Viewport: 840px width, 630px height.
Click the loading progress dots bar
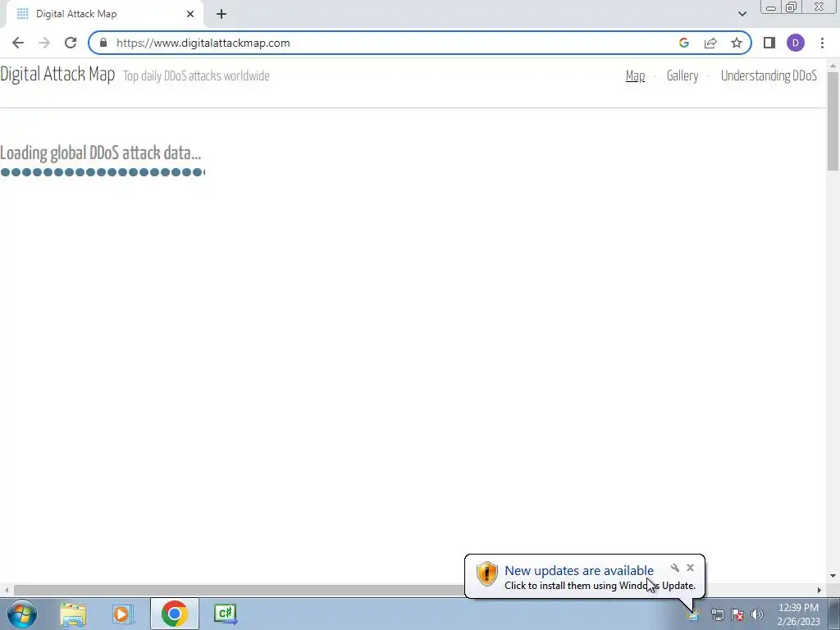point(103,172)
